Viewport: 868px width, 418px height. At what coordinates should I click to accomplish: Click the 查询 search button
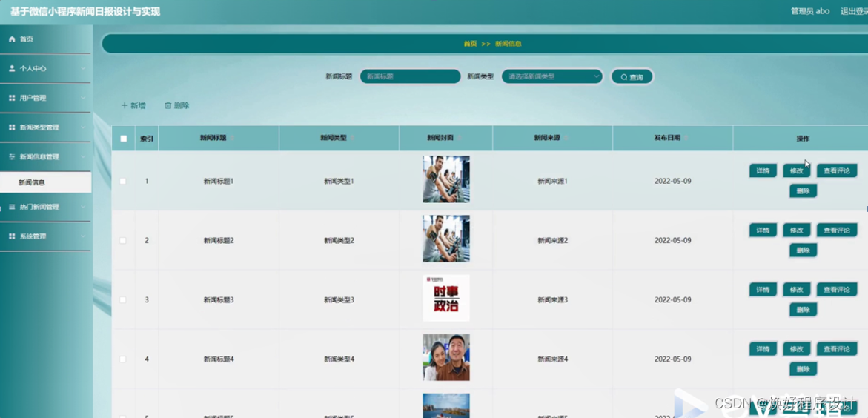pyautogui.click(x=632, y=77)
